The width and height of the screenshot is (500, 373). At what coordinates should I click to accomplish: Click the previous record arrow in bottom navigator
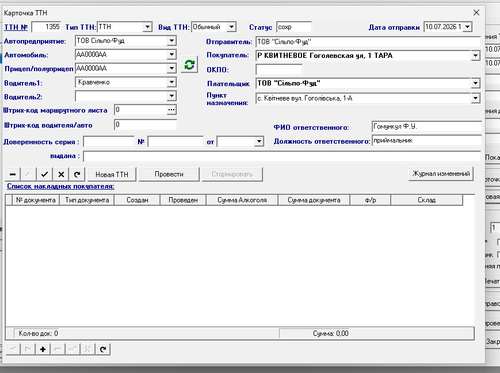click(x=13, y=349)
